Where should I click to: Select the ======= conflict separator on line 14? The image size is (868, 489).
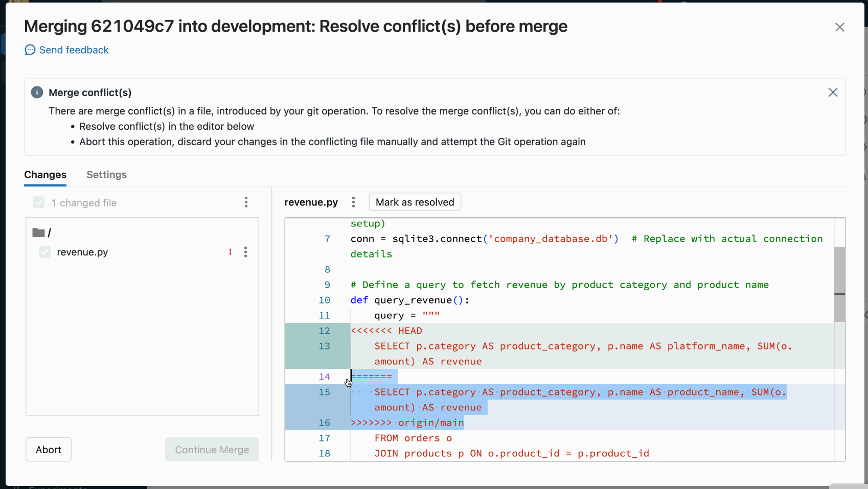(372, 376)
